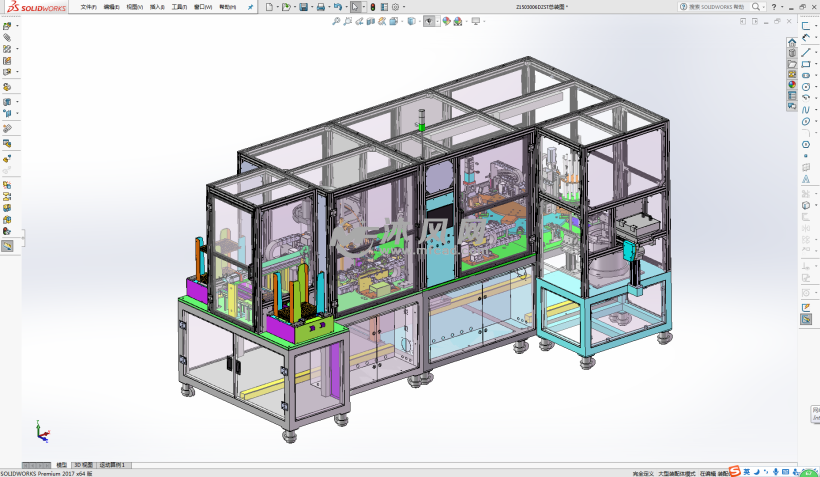The height and width of the screenshot is (477, 820).
Task: Toggle Hide/Show Items eye icon
Action: click(x=428, y=21)
